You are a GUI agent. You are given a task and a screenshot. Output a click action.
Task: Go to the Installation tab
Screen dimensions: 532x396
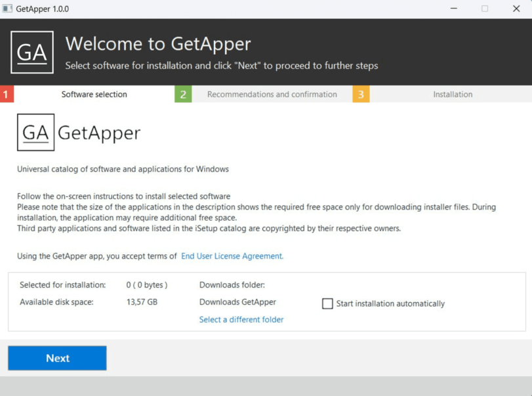point(452,94)
